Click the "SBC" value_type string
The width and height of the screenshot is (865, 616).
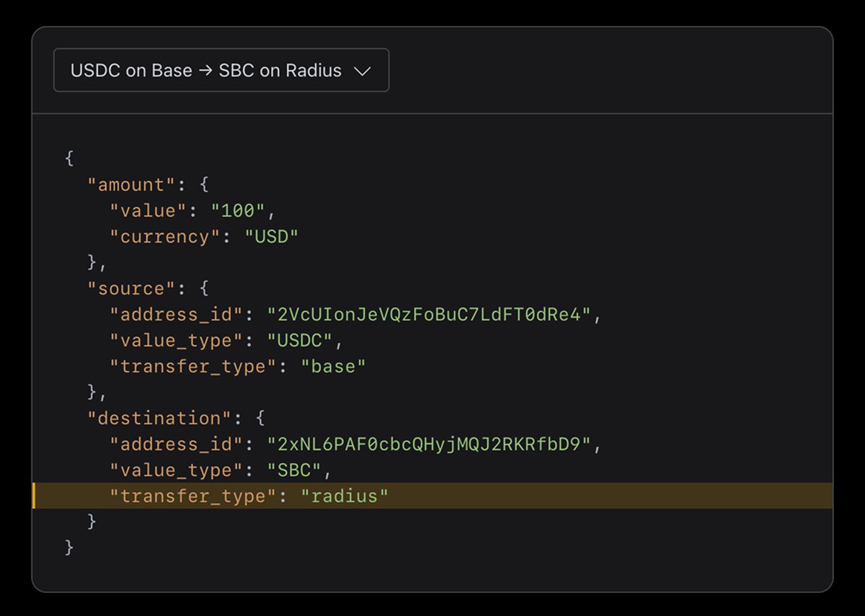(x=293, y=470)
